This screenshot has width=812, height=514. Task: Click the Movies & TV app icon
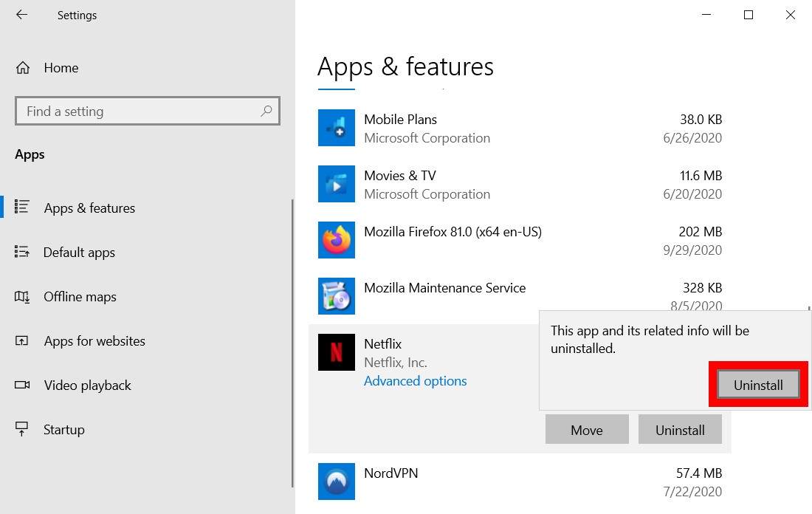(x=337, y=184)
